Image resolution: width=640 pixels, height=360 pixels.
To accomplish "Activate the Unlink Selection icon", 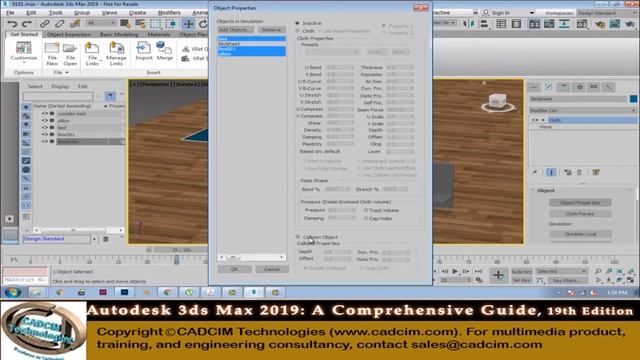I will tap(60, 24).
